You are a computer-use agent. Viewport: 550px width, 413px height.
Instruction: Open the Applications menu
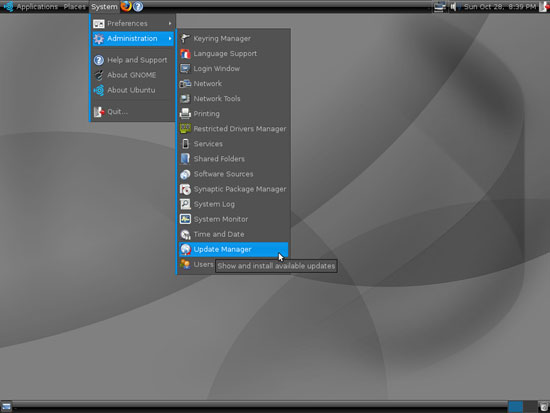pos(37,7)
